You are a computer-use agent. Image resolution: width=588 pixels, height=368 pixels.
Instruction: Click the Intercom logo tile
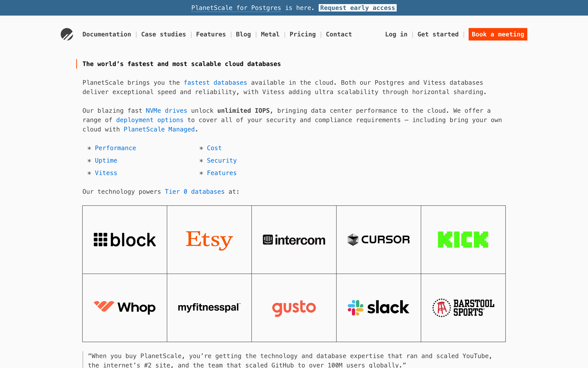[x=294, y=240]
